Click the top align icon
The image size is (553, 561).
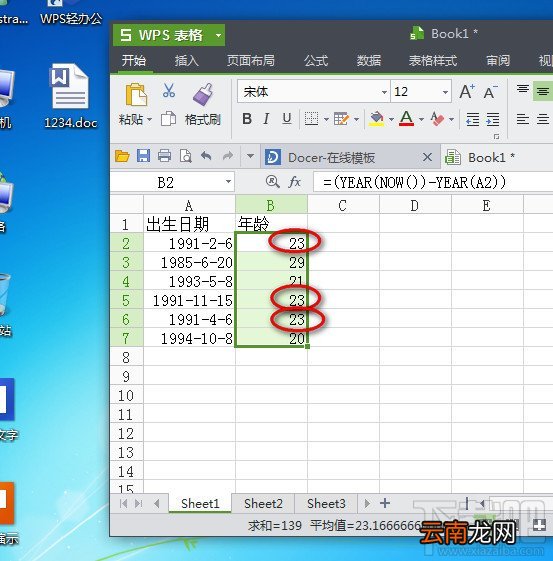[x=523, y=88]
